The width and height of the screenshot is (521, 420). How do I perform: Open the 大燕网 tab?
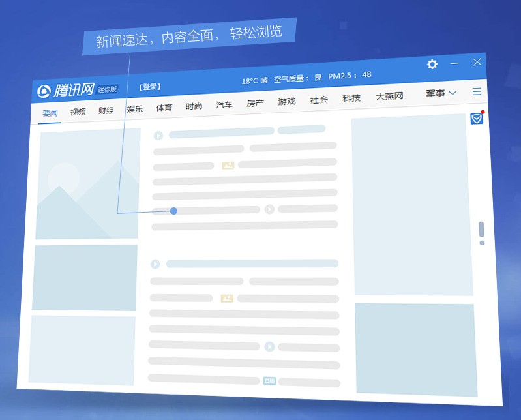click(389, 97)
